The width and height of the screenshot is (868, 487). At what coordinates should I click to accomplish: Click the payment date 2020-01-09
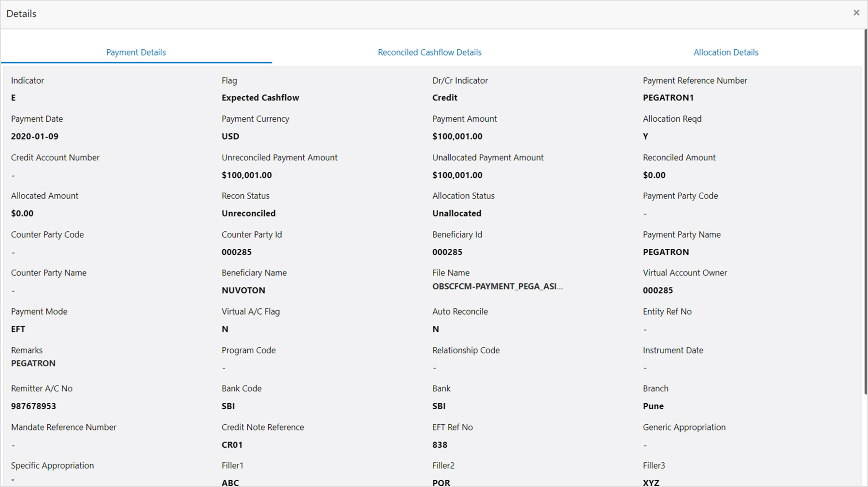(x=35, y=136)
